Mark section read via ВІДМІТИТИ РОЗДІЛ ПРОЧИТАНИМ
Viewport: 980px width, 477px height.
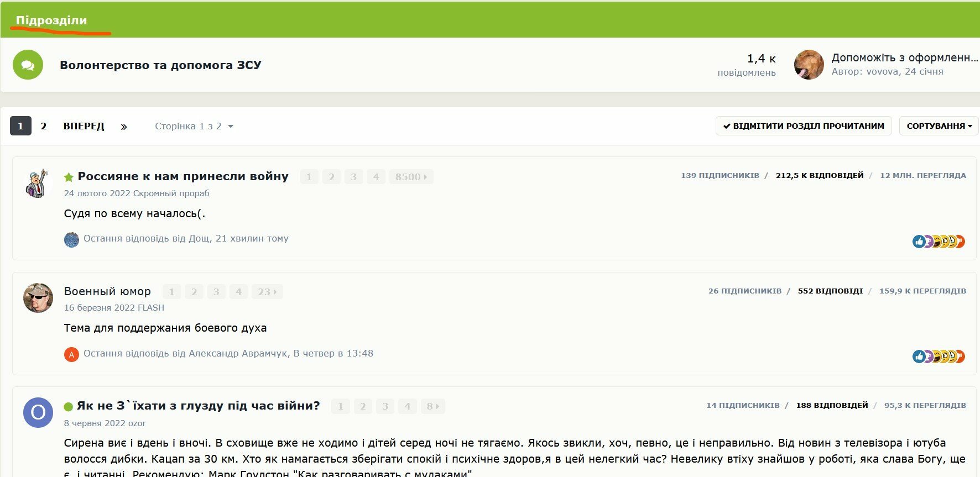coord(804,126)
